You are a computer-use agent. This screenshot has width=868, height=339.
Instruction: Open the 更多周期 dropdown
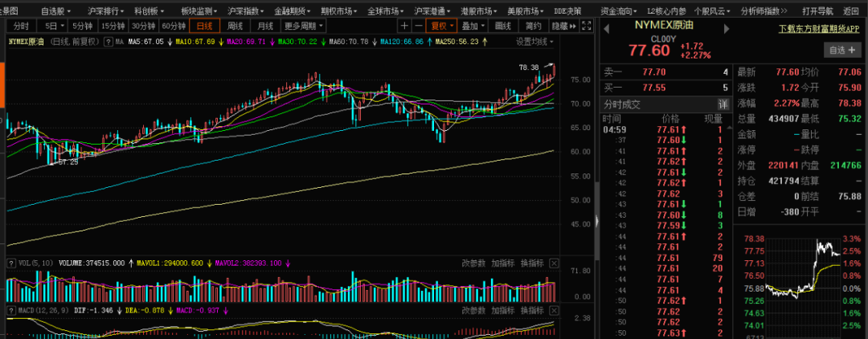[x=302, y=26]
